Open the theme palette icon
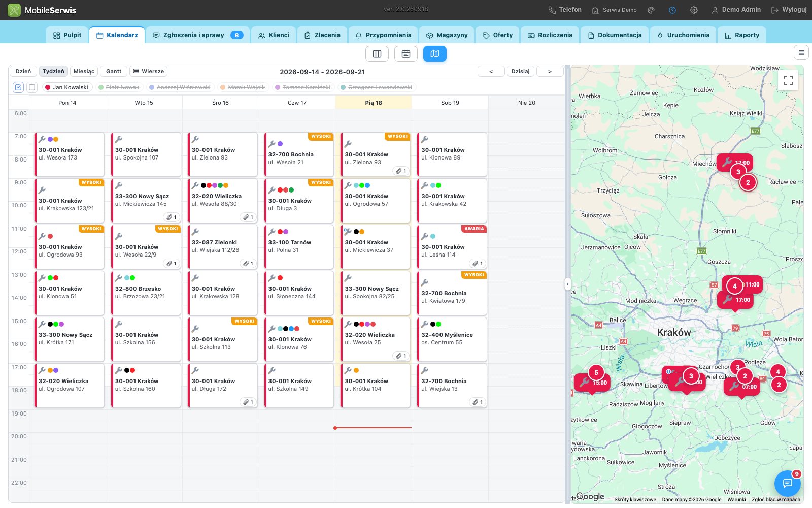This screenshot has width=812, height=508. point(651,10)
